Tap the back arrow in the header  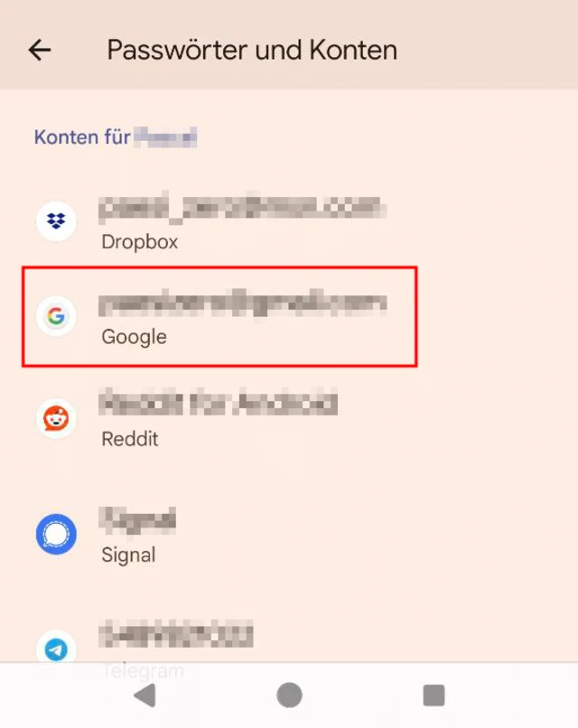coord(40,50)
